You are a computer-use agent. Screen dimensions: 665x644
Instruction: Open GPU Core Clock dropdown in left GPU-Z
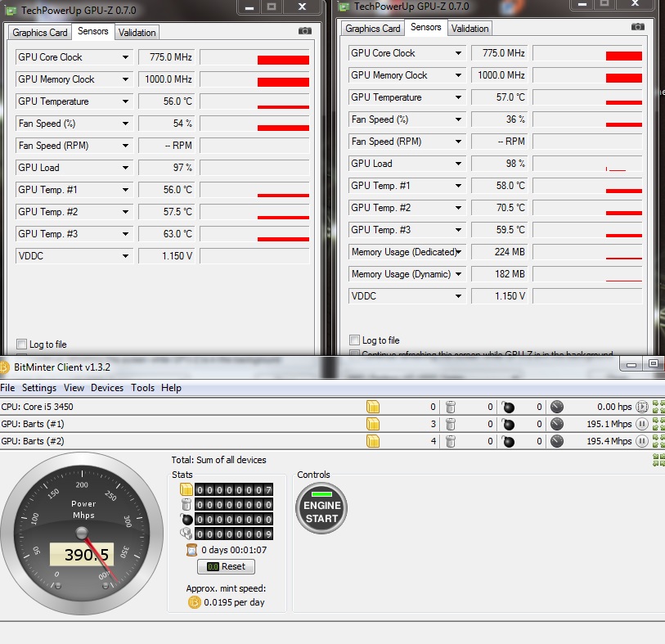125,57
